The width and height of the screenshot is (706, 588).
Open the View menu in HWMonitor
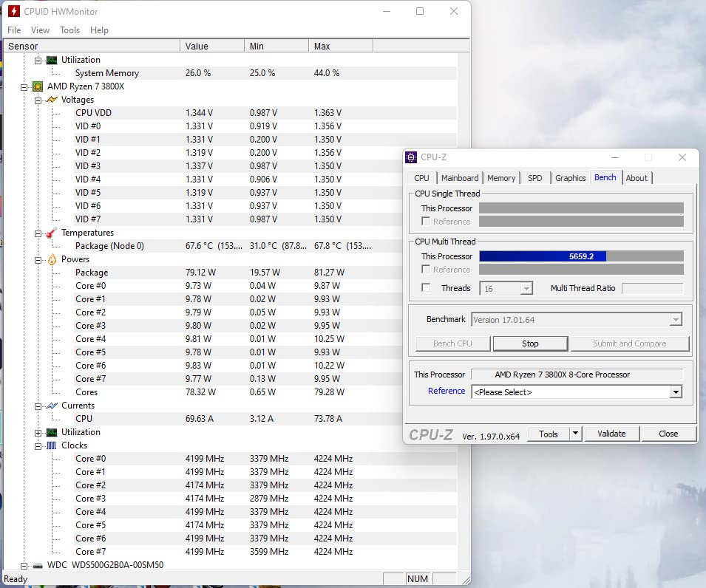40,30
